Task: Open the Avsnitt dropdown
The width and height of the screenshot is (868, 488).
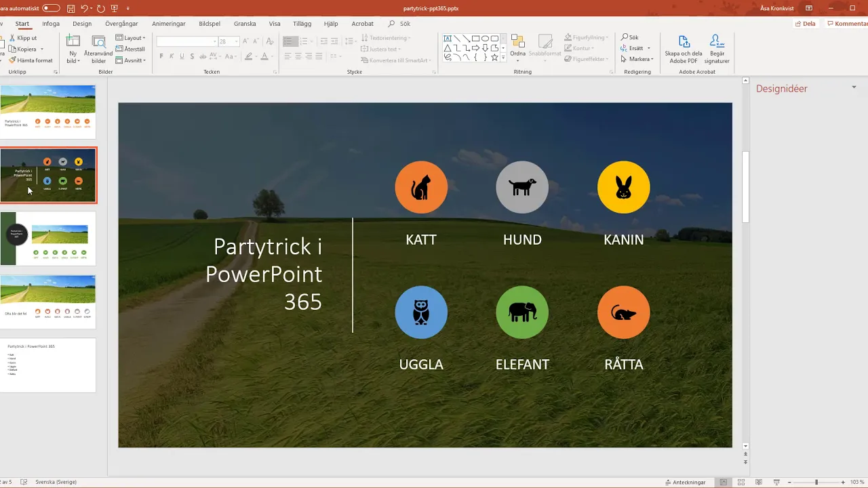Action: pyautogui.click(x=131, y=60)
